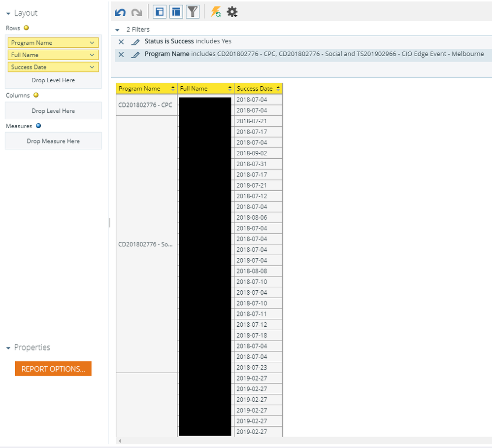Click the Full Name column header

(206, 89)
